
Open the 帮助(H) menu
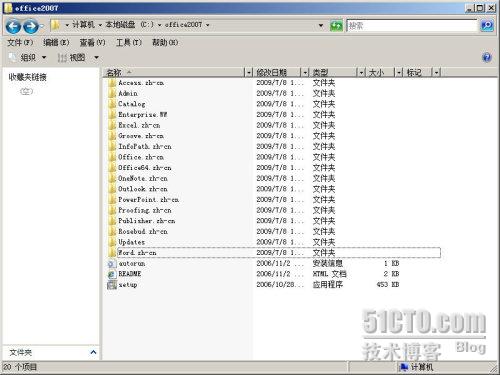click(x=165, y=43)
